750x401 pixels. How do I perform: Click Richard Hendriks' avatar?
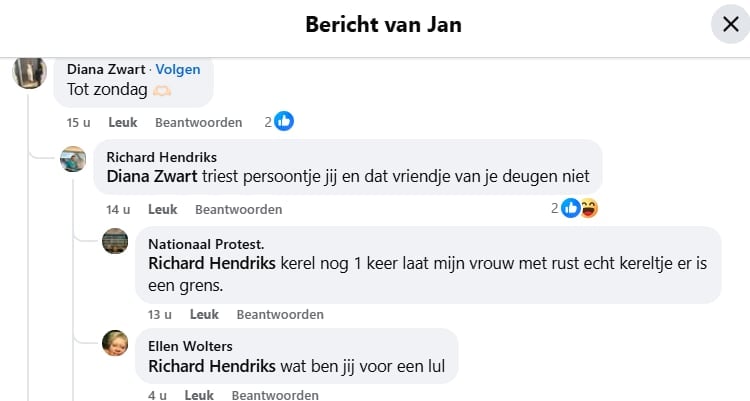tap(73, 159)
